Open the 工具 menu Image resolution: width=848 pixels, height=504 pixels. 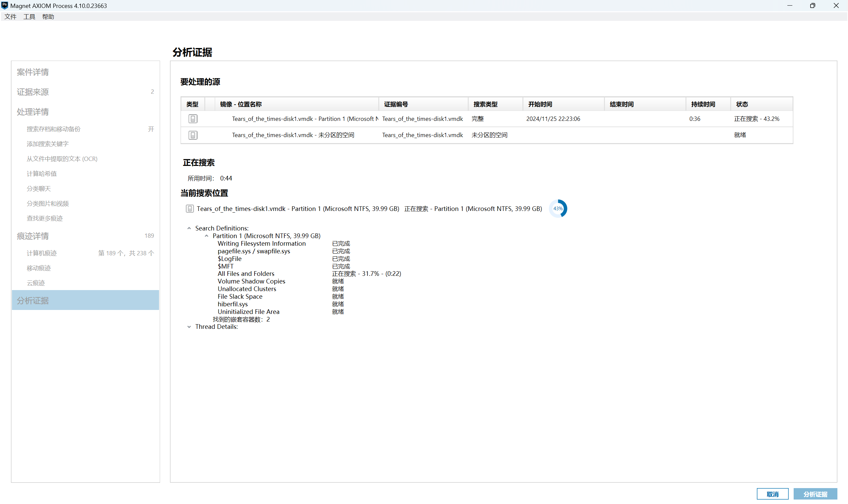pyautogui.click(x=29, y=17)
